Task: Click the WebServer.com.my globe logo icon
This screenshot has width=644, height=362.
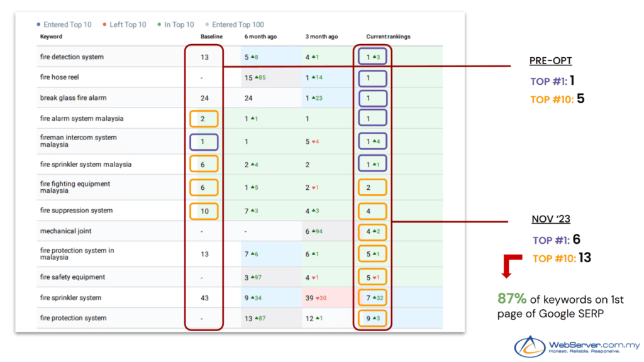Action: (x=530, y=346)
